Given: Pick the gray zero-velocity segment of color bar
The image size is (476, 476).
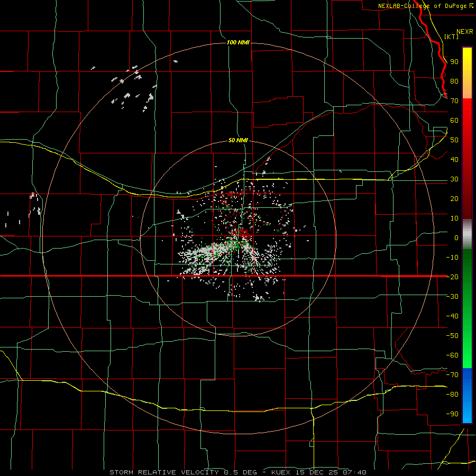Looking at the screenshot, I should 467,234.
